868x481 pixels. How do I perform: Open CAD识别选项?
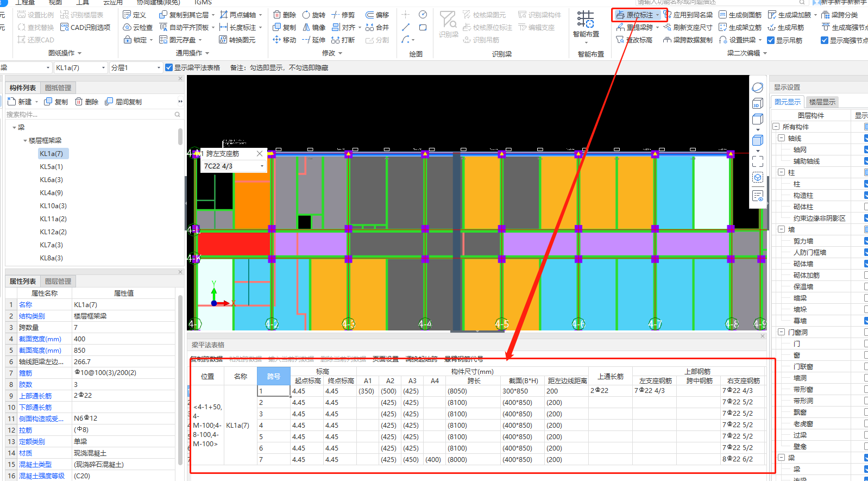[85, 27]
